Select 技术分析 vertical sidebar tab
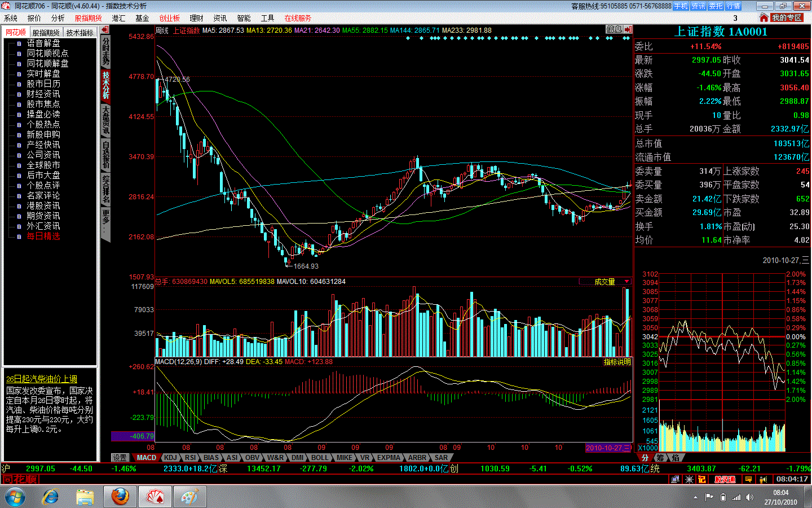The image size is (812, 508). point(105,85)
